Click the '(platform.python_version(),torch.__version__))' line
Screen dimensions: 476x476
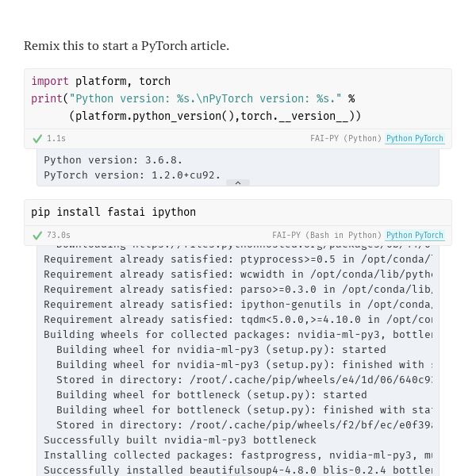(215, 116)
